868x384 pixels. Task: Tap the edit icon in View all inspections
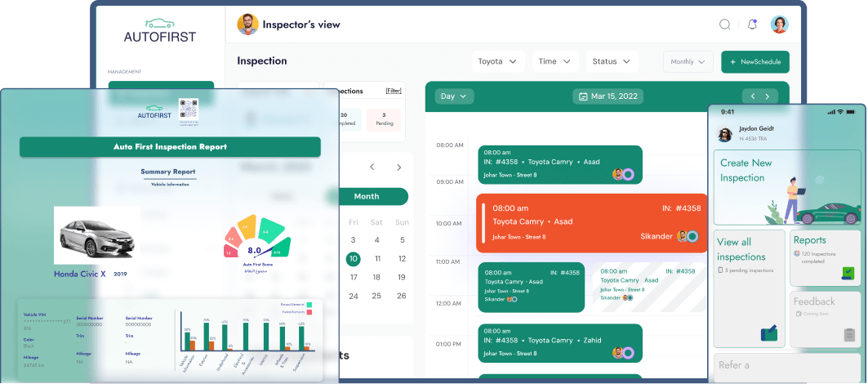pos(769,333)
